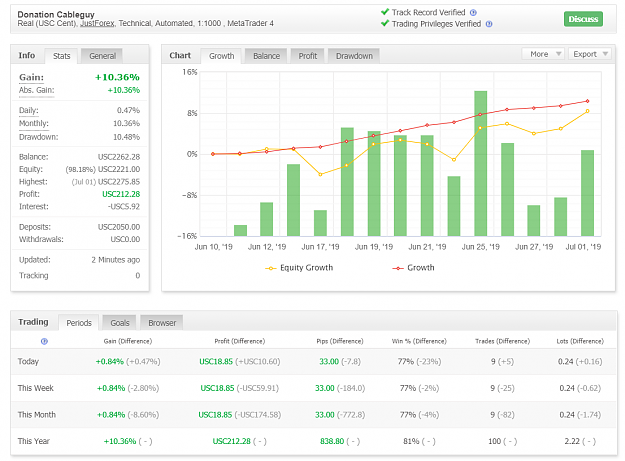This screenshot has width=625, height=461.
Task: Click the green Discuss button
Action: pos(583,19)
